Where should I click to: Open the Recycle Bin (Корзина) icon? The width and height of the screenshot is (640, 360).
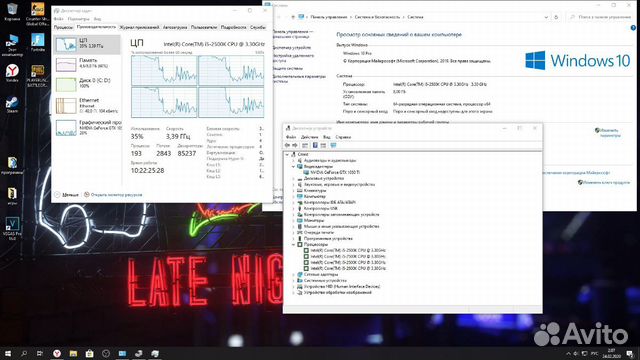(x=12, y=11)
